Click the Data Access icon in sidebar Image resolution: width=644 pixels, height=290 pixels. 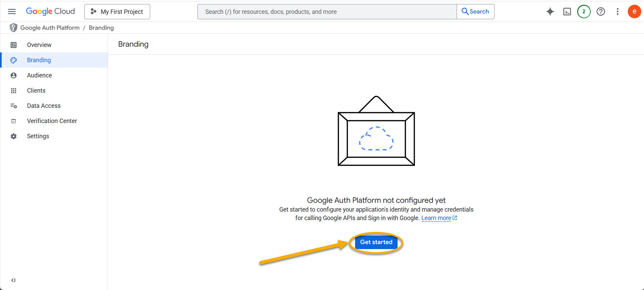tap(14, 106)
